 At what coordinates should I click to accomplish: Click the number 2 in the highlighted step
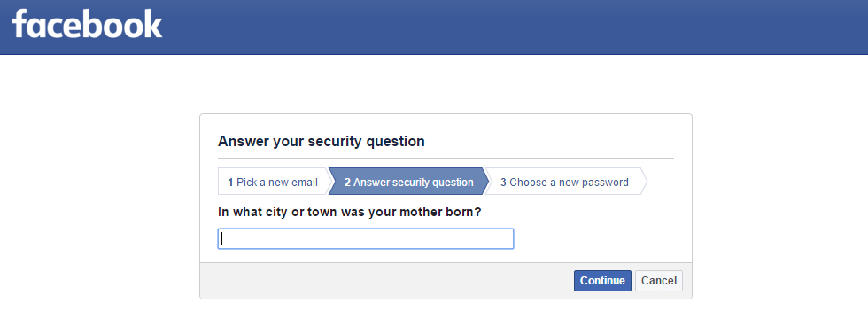[347, 183]
